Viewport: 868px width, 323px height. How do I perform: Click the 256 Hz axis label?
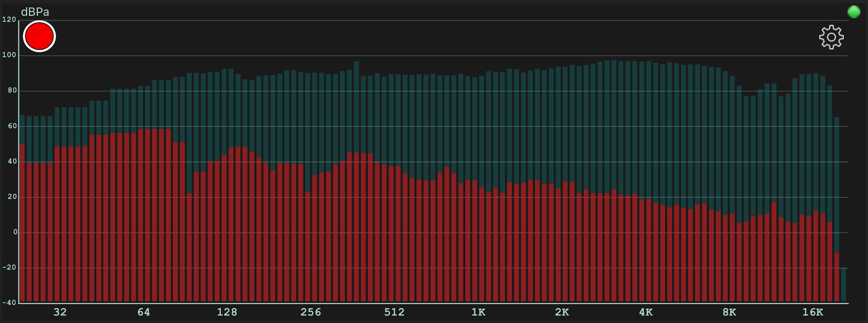coord(311,312)
